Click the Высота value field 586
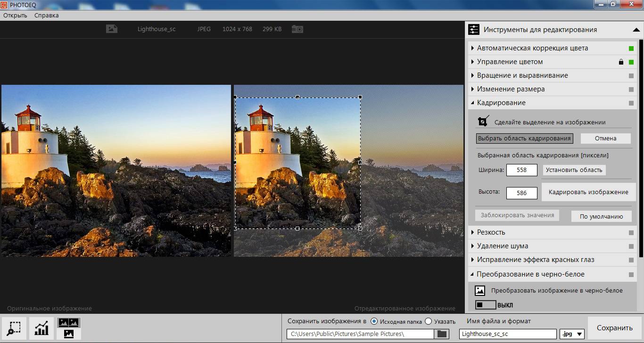The width and height of the screenshot is (644, 343). click(522, 193)
